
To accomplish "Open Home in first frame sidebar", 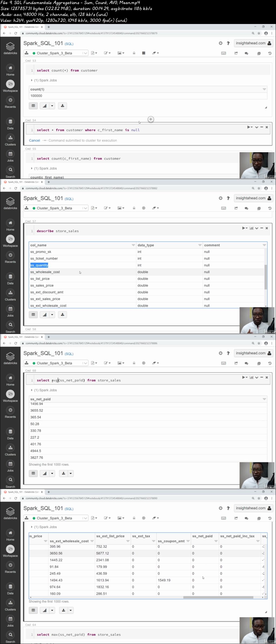I will click(x=10, y=70).
